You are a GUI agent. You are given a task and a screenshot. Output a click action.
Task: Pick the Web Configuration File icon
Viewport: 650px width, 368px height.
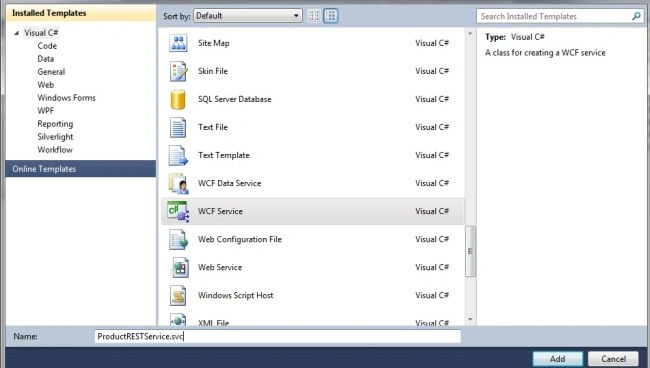178,240
